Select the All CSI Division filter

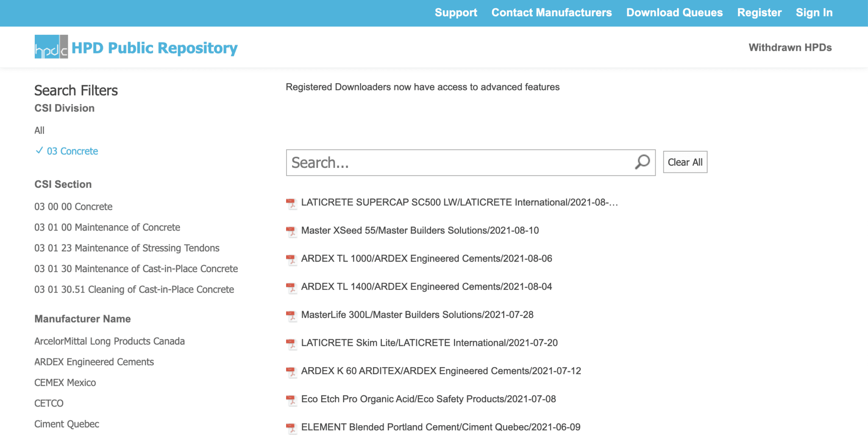tap(39, 131)
